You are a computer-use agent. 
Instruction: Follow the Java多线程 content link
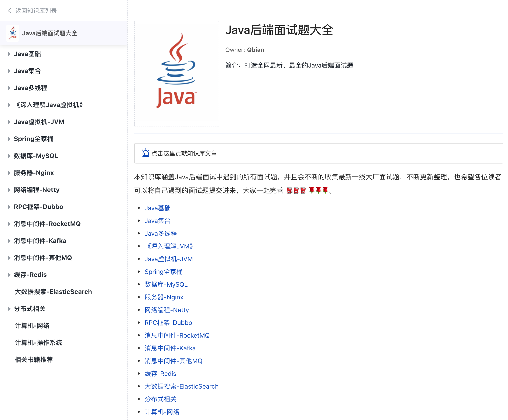[x=161, y=233]
